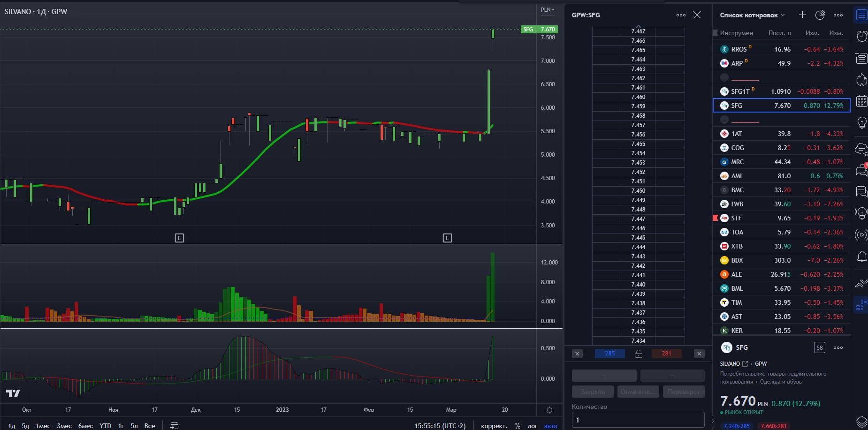Open chart settings gear icon
The image size is (868, 430).
(x=549, y=410)
